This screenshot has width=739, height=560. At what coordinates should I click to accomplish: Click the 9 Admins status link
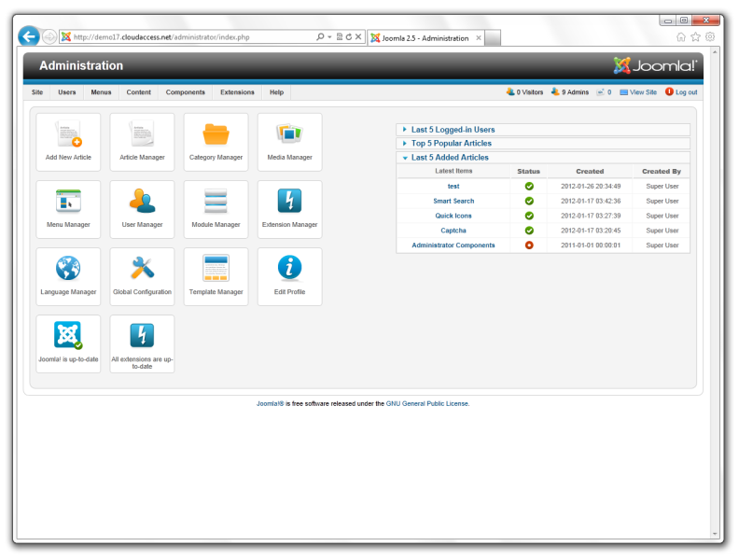[x=570, y=92]
